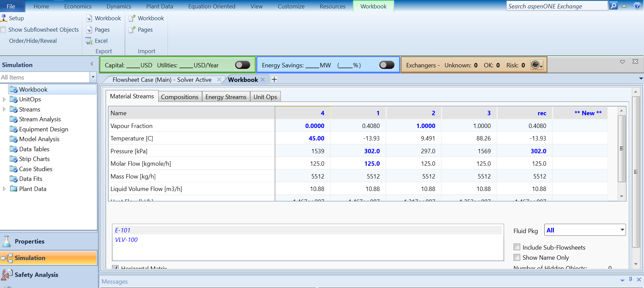Image resolution: width=644 pixels, height=288 pixels.
Task: Export workbook to Excel
Action: (97, 41)
